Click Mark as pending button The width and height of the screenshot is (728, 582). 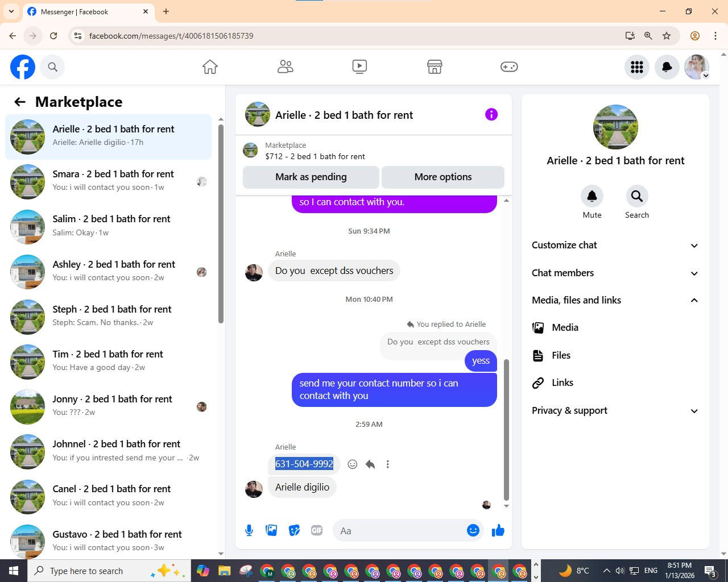coord(311,177)
